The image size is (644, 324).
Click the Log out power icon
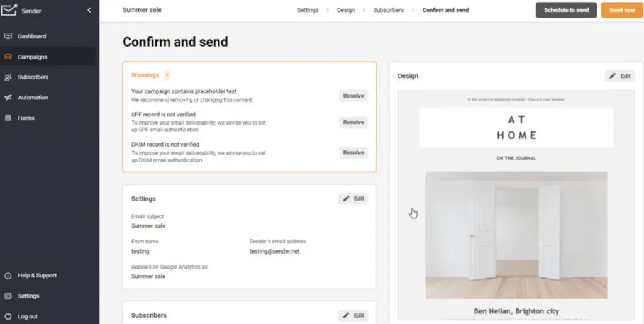(8, 316)
